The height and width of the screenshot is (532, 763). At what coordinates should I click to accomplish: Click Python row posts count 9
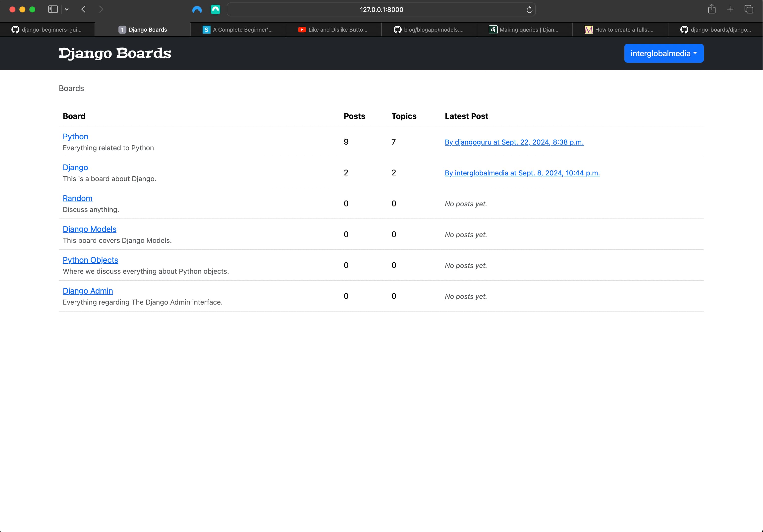[346, 142]
